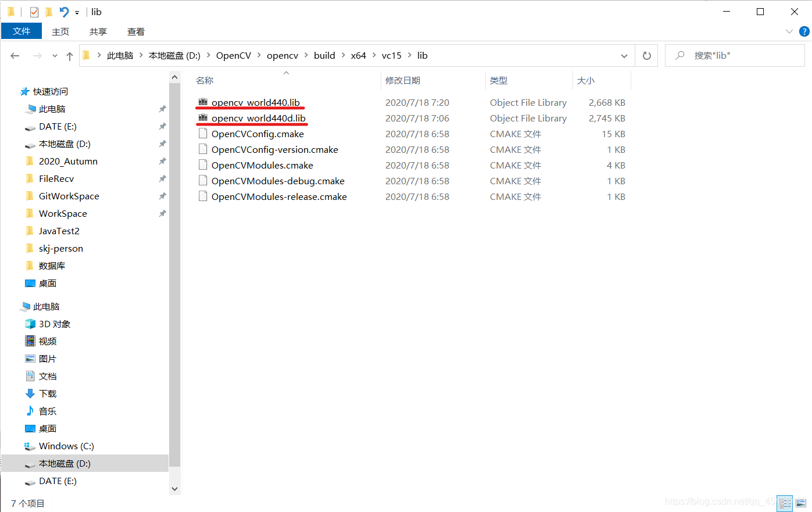
Task: Sort files by 名称 column header
Action: pyautogui.click(x=205, y=80)
